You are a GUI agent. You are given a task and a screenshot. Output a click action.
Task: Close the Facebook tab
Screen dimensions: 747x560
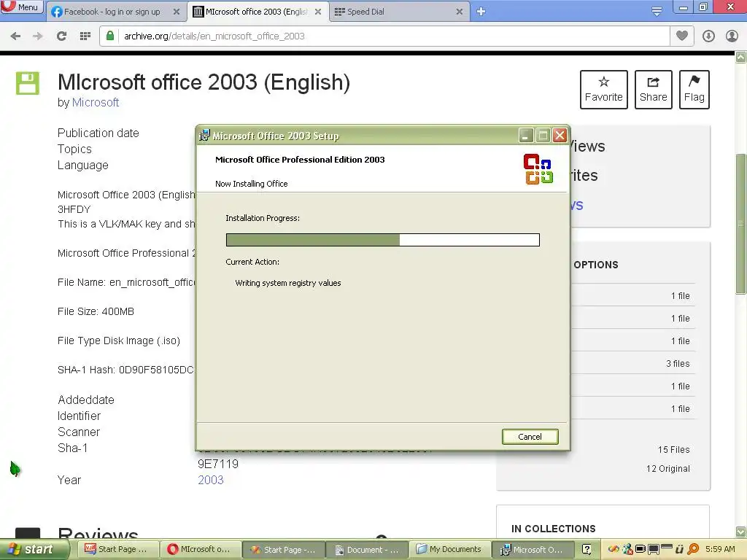click(177, 12)
